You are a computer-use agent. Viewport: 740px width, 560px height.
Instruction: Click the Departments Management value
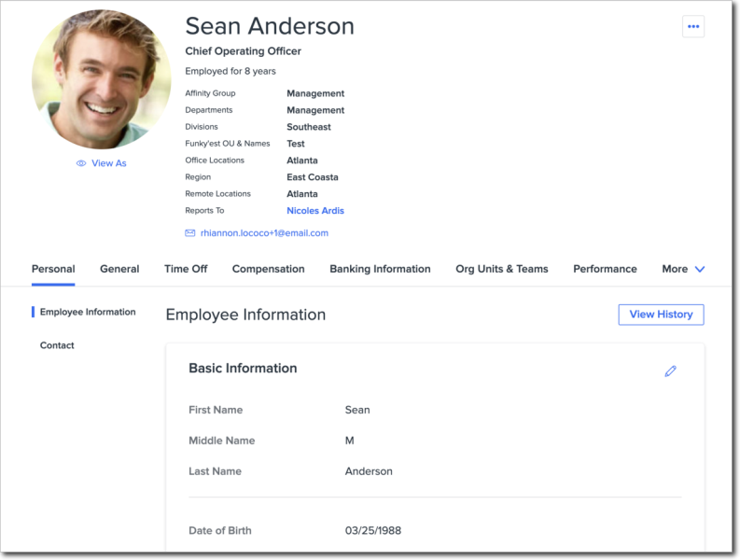point(315,110)
